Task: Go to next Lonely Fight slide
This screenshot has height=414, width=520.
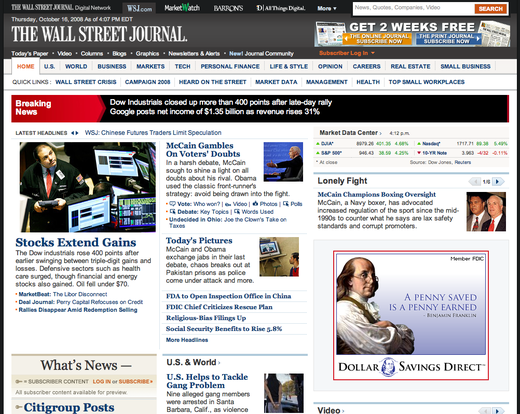Action: tap(498, 182)
